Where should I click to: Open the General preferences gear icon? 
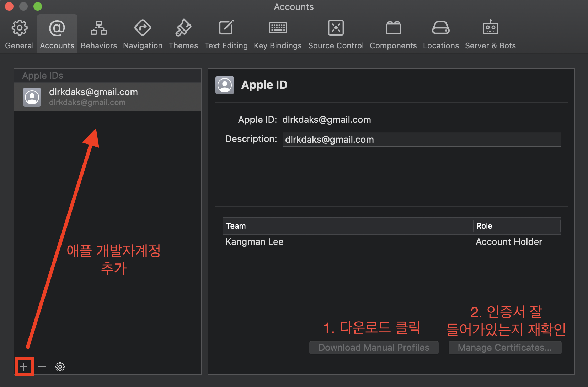click(20, 28)
